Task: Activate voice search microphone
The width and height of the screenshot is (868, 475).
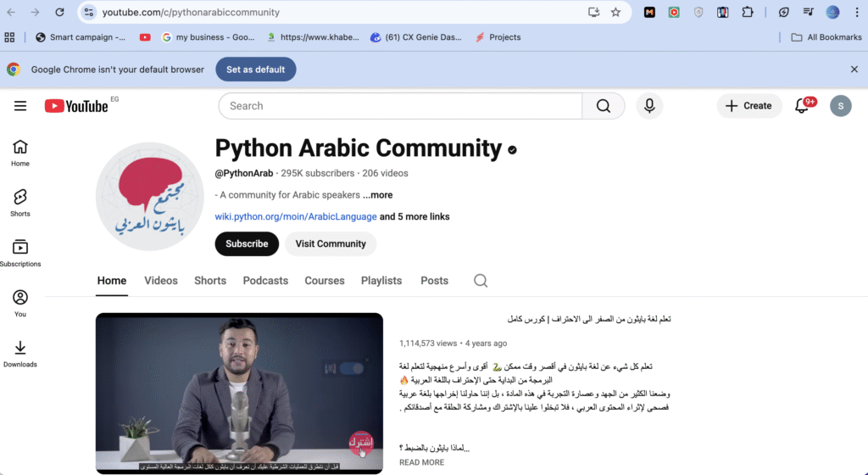Action: click(649, 106)
